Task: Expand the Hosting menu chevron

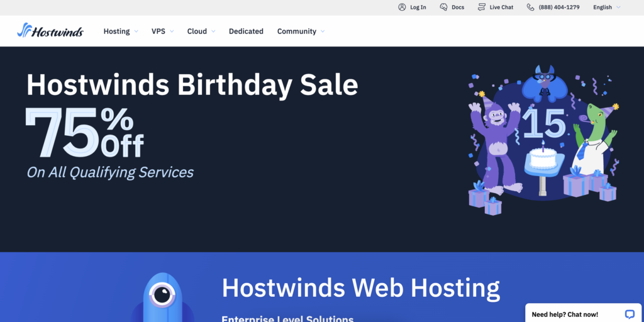Action: point(136,31)
